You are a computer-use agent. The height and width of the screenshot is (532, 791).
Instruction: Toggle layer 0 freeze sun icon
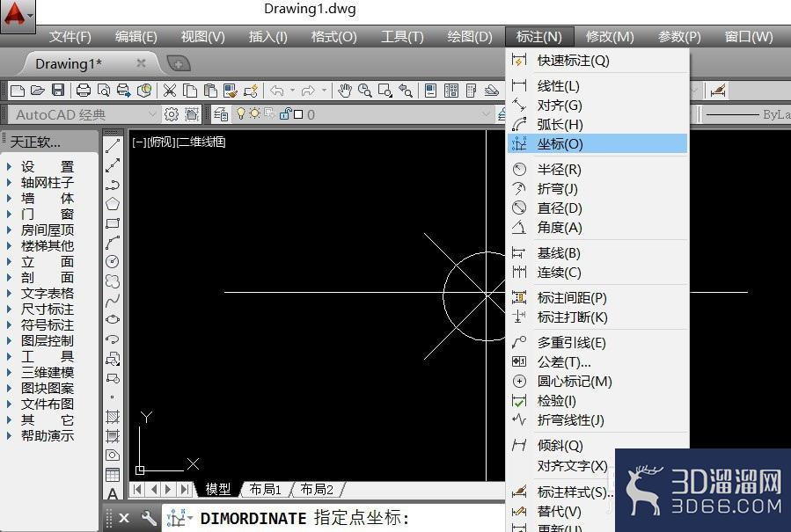[x=255, y=113]
